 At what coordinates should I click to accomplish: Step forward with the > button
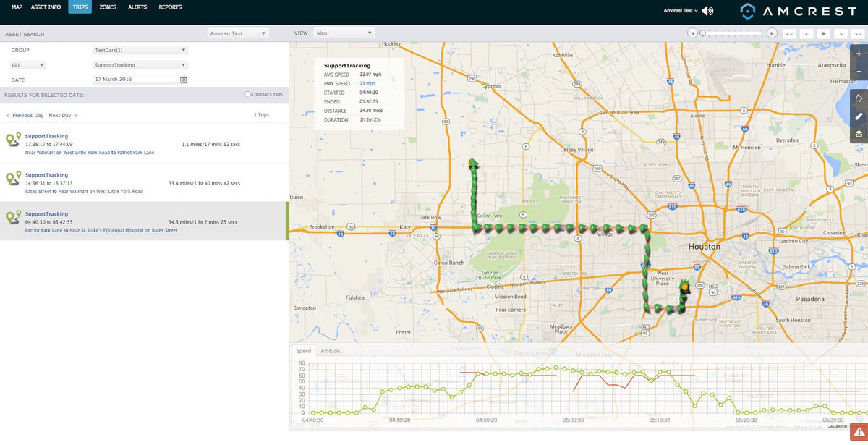[841, 33]
